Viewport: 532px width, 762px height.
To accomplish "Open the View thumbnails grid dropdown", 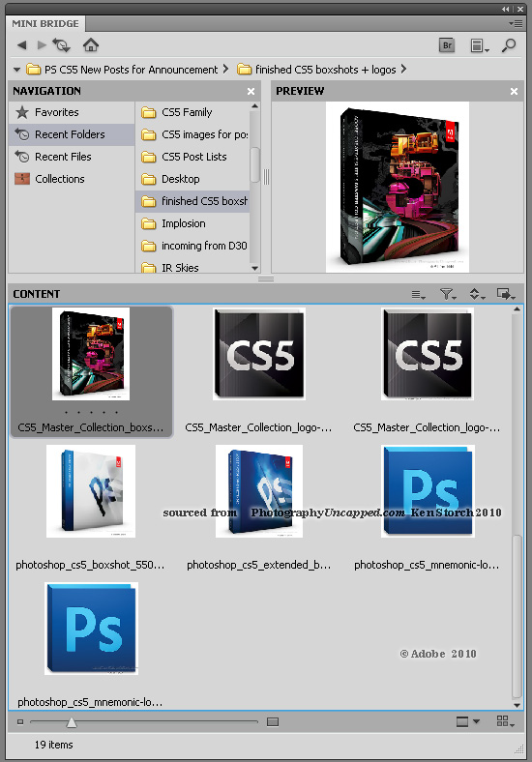I will coord(505,721).
